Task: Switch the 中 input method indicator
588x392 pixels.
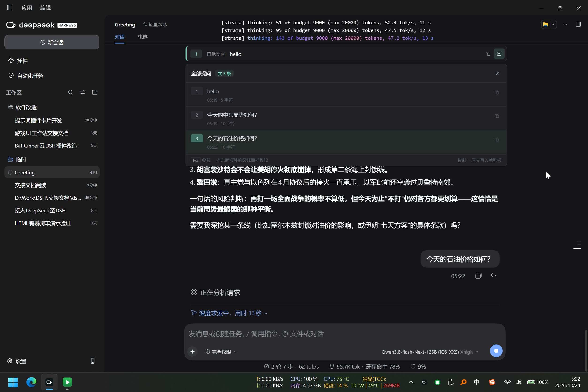Action: tap(476, 382)
